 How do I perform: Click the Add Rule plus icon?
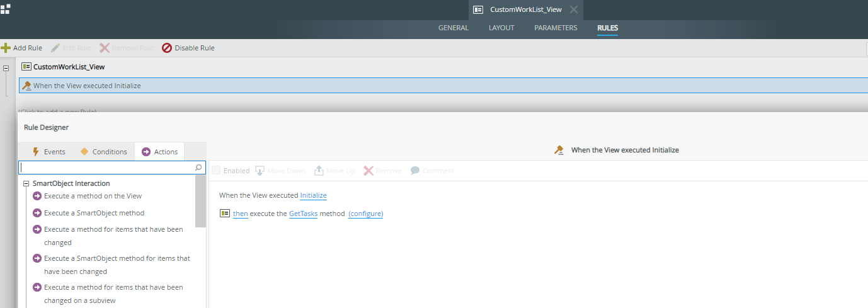6,48
